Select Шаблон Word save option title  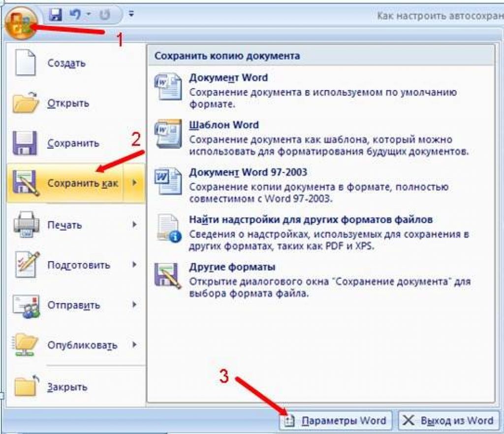click(x=224, y=125)
